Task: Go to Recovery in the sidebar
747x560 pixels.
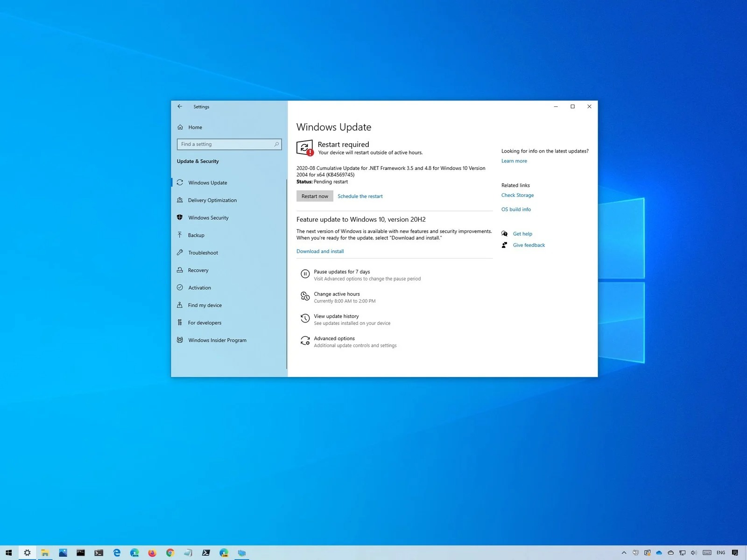Action: pos(198,270)
